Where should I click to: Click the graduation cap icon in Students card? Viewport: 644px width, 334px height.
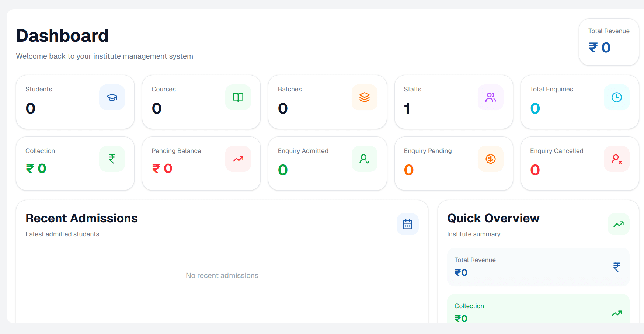112,97
